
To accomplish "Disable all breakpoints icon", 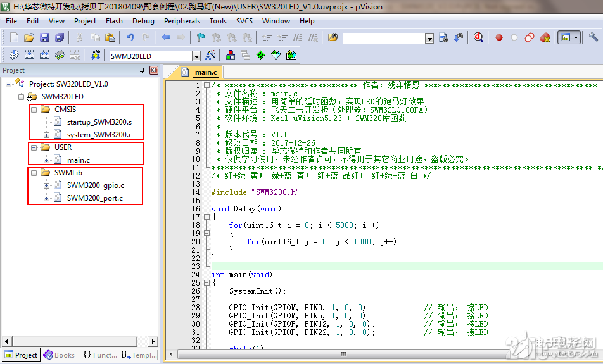I will pos(530,37).
